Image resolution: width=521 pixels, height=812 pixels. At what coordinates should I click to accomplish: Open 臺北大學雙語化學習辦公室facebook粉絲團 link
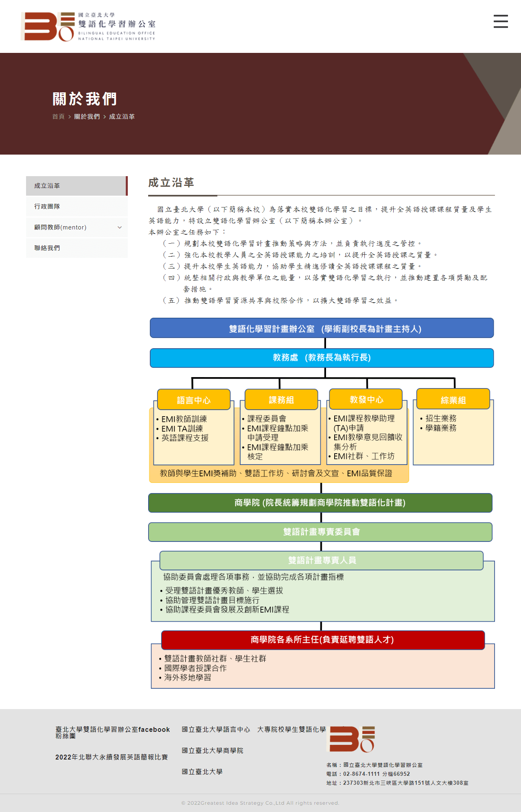[113, 733]
